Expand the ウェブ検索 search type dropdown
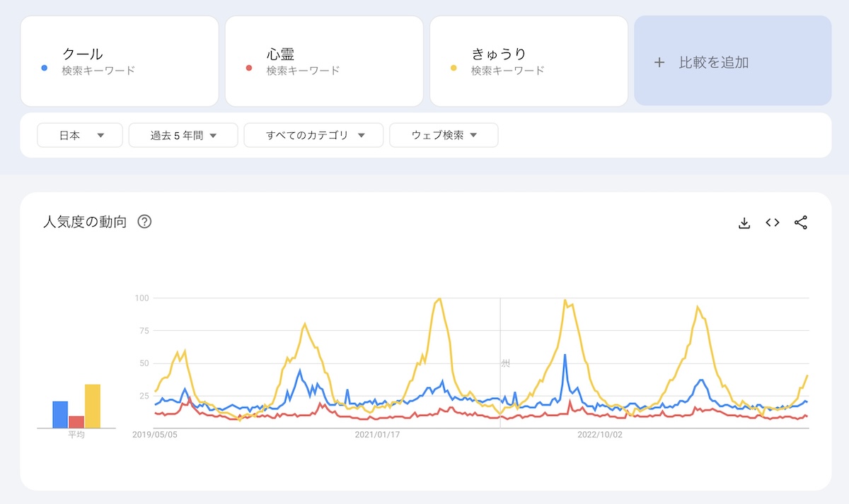The width and height of the screenshot is (849, 504). pos(444,135)
